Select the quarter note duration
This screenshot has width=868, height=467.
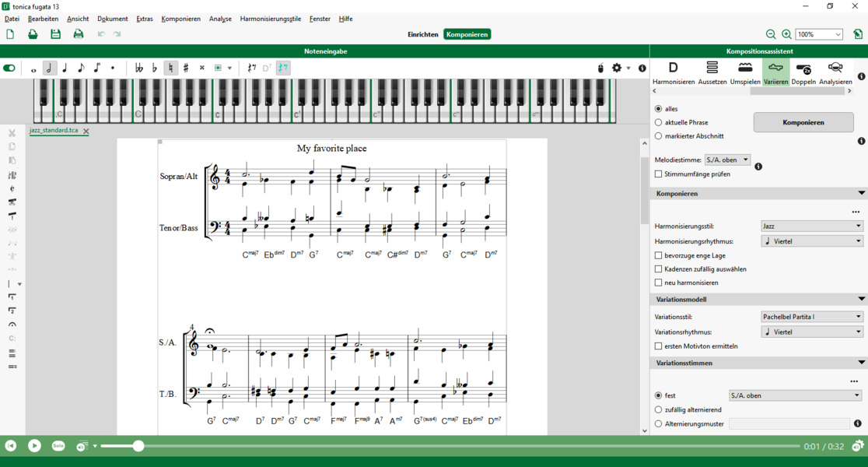(65, 68)
